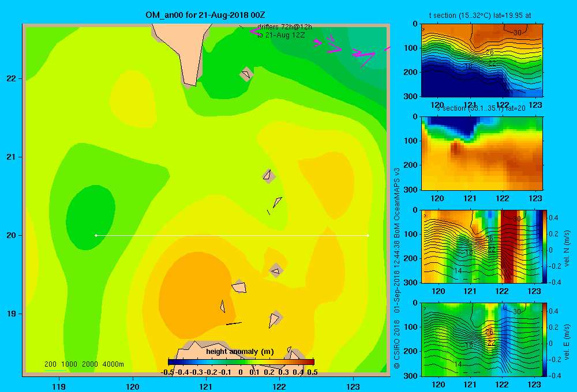
Task: Click the "height anomaly (m)" legend label
Action: (239, 352)
